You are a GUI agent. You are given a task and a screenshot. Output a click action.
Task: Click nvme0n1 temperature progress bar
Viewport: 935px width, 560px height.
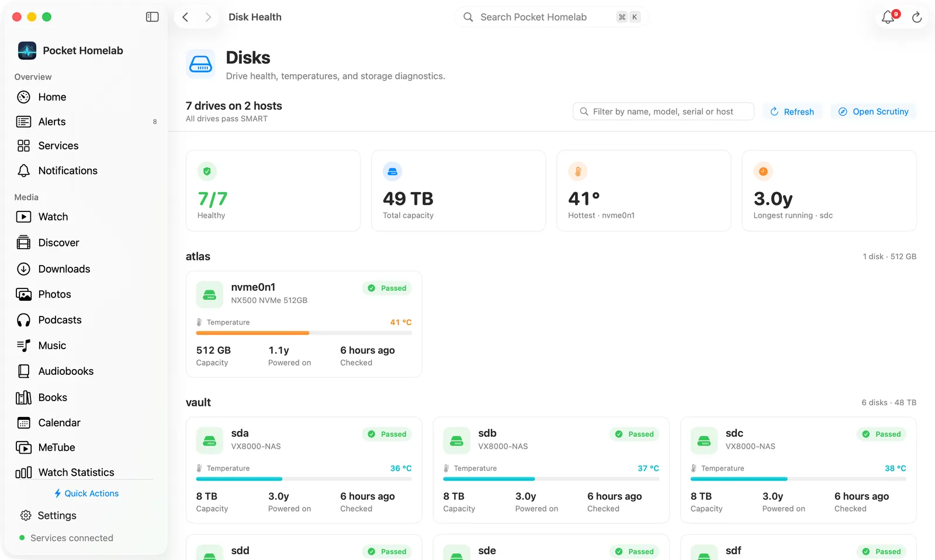point(304,333)
